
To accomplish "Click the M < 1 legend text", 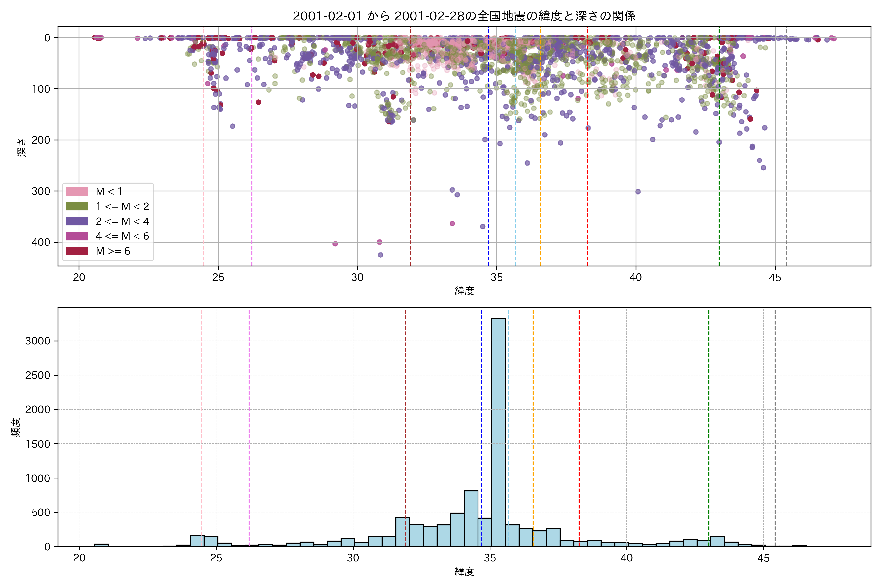I will (109, 191).
